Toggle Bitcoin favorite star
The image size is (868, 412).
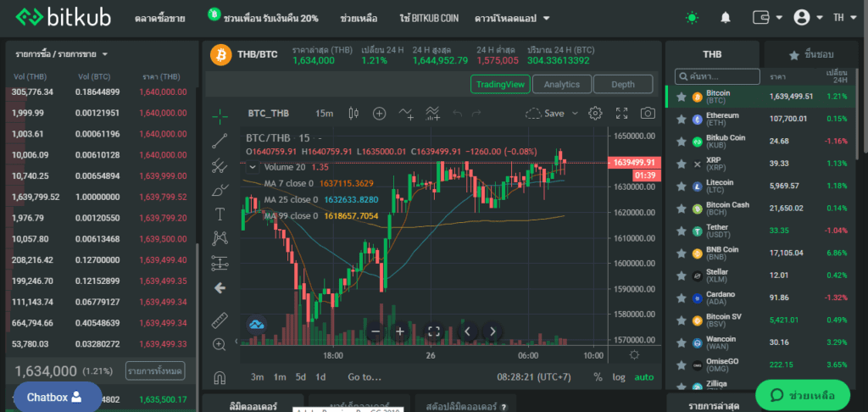point(682,97)
